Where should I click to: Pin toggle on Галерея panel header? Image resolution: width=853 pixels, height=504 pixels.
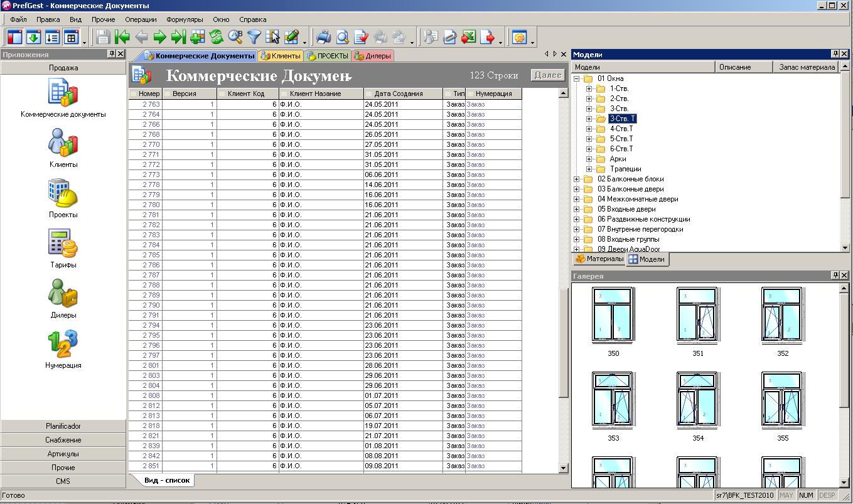[835, 275]
